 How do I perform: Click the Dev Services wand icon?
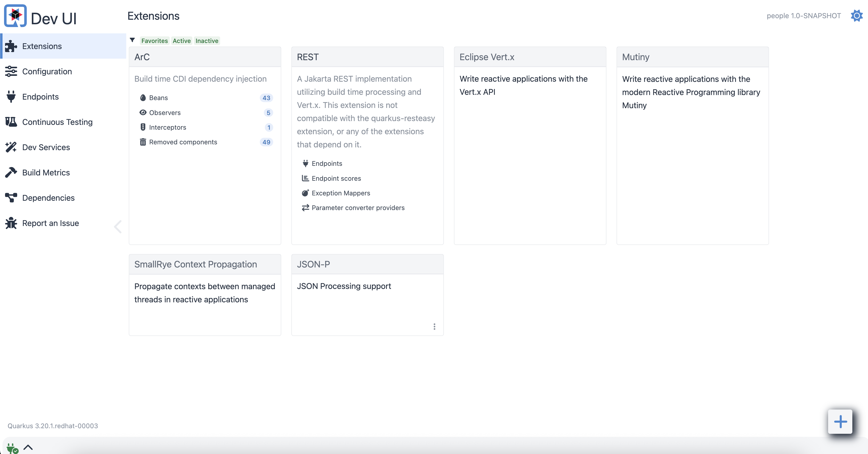(x=11, y=147)
